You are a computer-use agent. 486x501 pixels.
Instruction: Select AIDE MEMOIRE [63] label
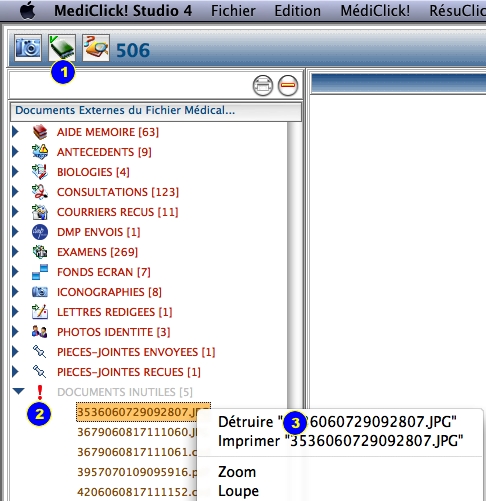tap(108, 132)
